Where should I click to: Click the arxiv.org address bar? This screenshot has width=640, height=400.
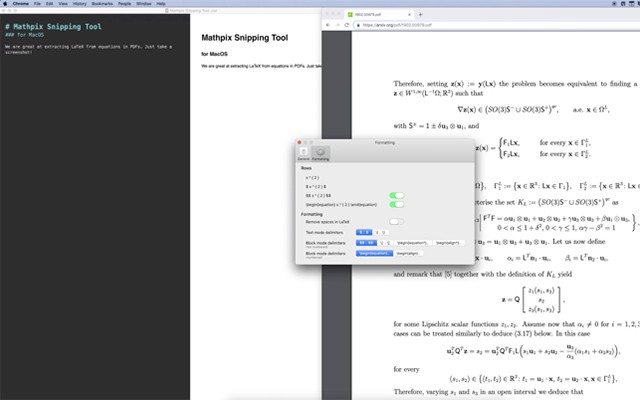496,25
